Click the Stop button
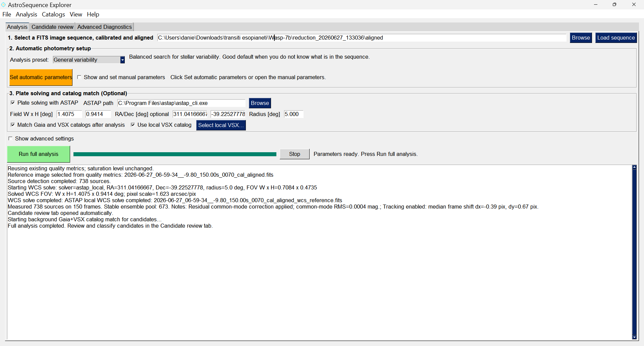644x346 pixels. coord(294,154)
